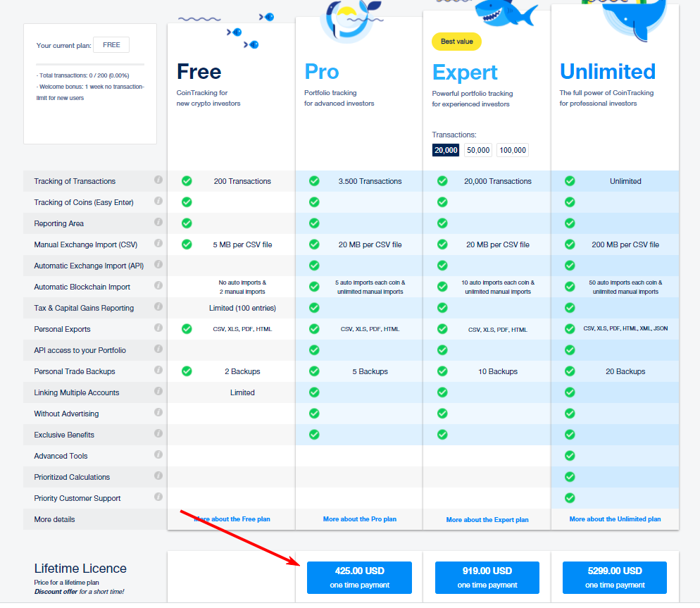
Task: Click Pro checkmark for Without Advertising
Action: [314, 414]
